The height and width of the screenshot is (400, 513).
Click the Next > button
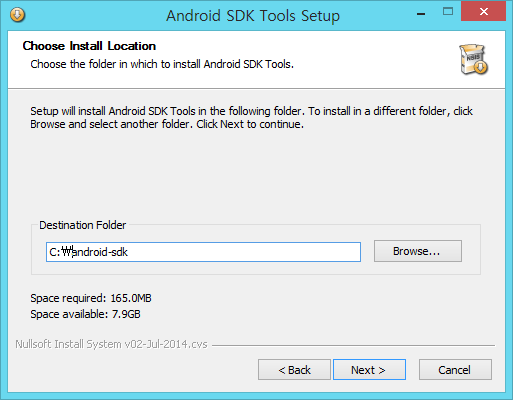coord(369,369)
